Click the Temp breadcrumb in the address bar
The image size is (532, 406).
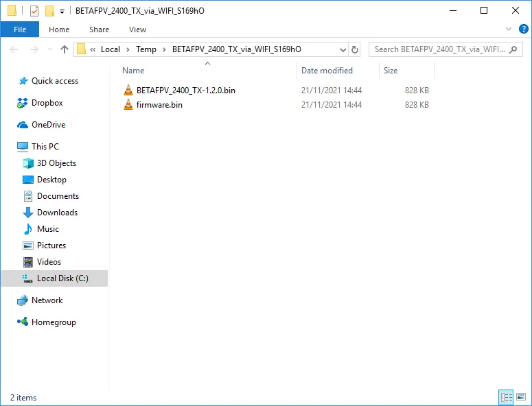[x=146, y=49]
